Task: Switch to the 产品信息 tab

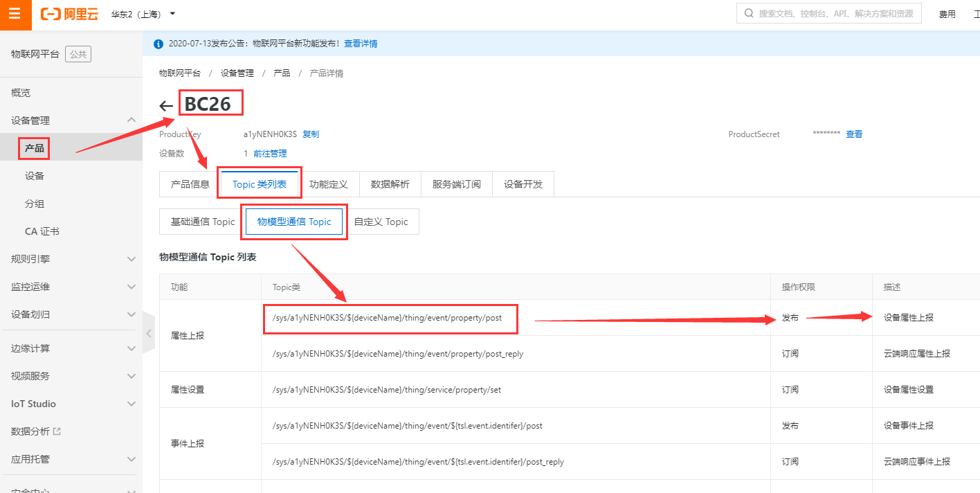Action: (190, 184)
